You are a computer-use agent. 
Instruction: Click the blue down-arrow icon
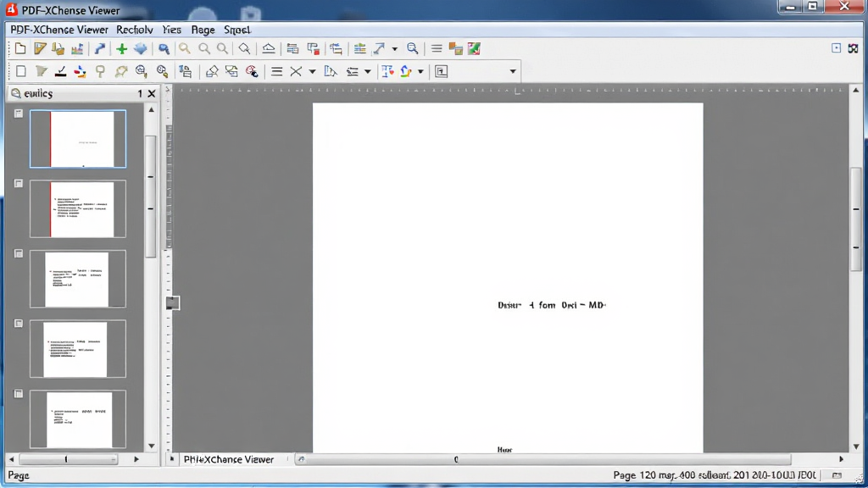pos(141,48)
